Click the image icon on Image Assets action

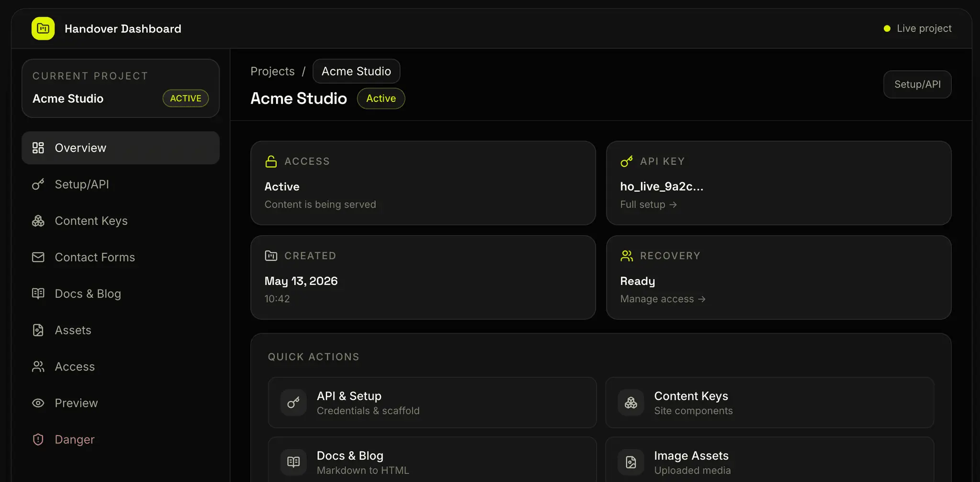click(631, 462)
